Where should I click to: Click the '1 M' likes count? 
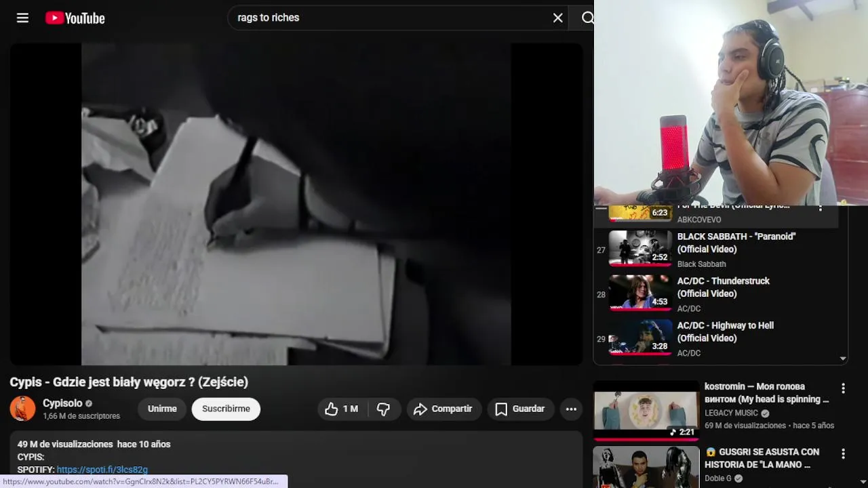(351, 409)
